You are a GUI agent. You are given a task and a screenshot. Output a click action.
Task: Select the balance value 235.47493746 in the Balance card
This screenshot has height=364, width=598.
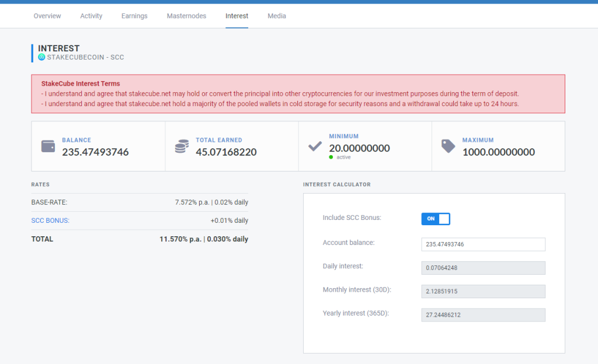tap(95, 152)
